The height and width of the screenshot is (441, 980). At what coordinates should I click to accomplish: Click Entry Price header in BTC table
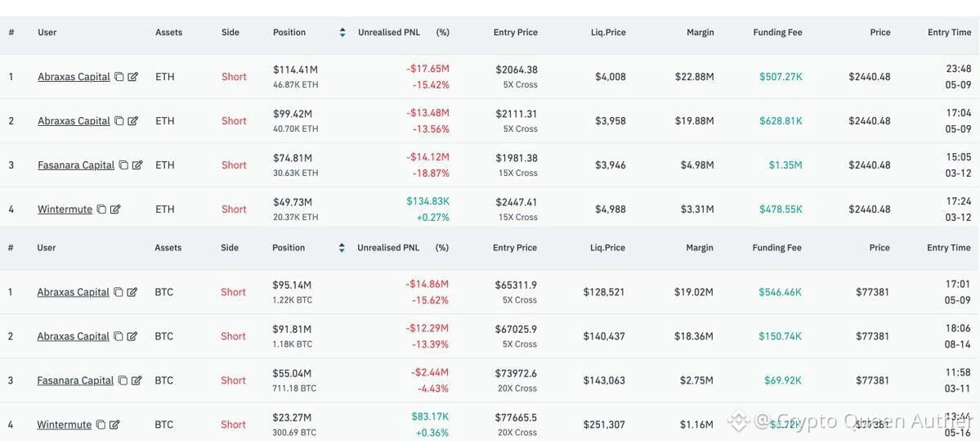(515, 248)
